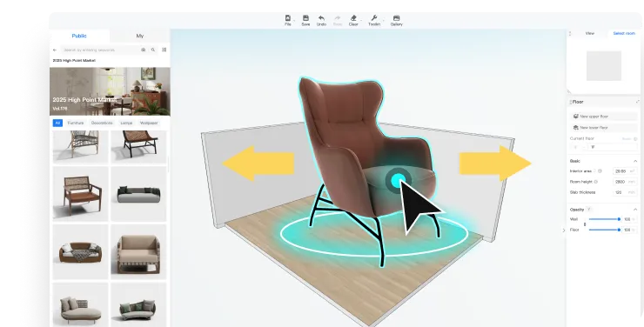Click the expand icon on Floor panel header
The image size is (644, 327).
tap(637, 102)
